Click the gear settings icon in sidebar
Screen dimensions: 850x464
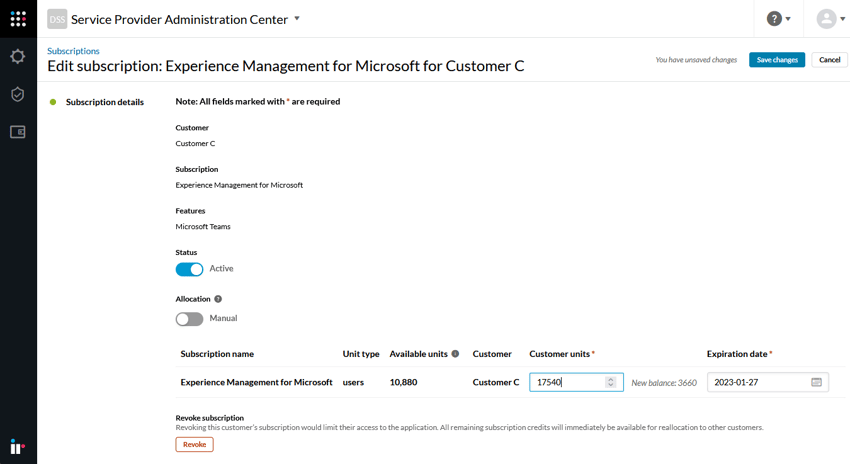point(18,57)
